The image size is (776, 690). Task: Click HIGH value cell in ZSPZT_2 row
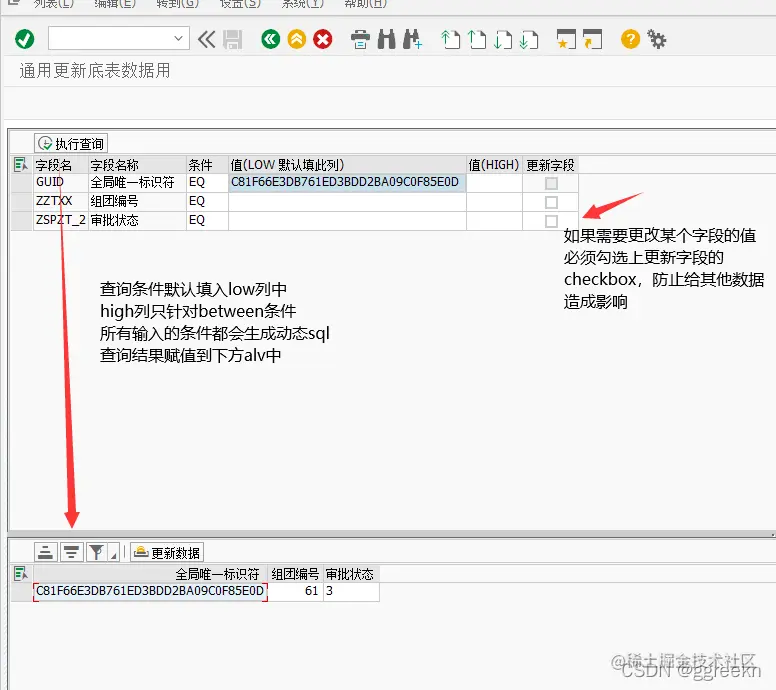[x=494, y=221]
